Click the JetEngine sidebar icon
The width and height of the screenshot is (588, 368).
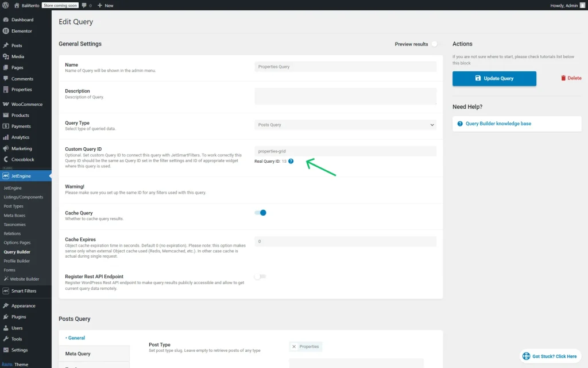(x=6, y=176)
